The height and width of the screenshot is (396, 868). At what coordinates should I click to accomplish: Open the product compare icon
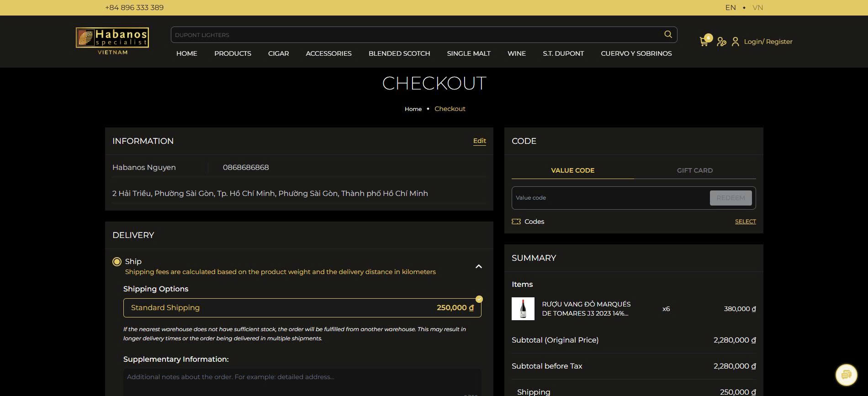[722, 42]
